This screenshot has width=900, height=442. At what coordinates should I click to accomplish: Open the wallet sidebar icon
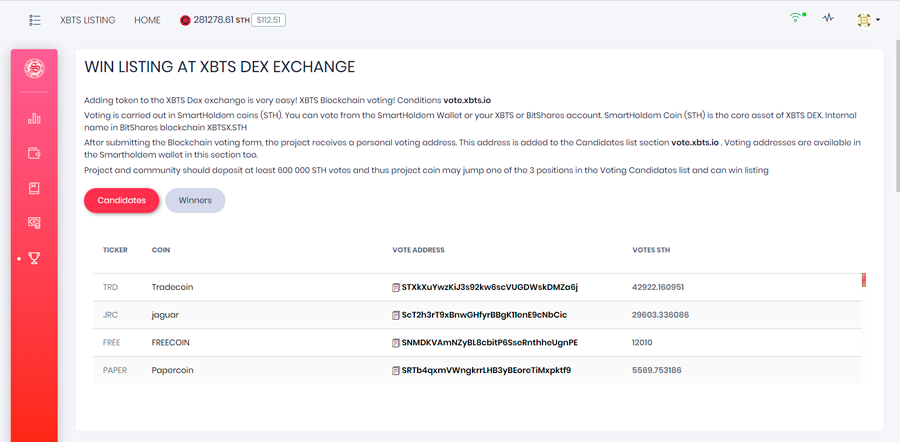click(34, 153)
